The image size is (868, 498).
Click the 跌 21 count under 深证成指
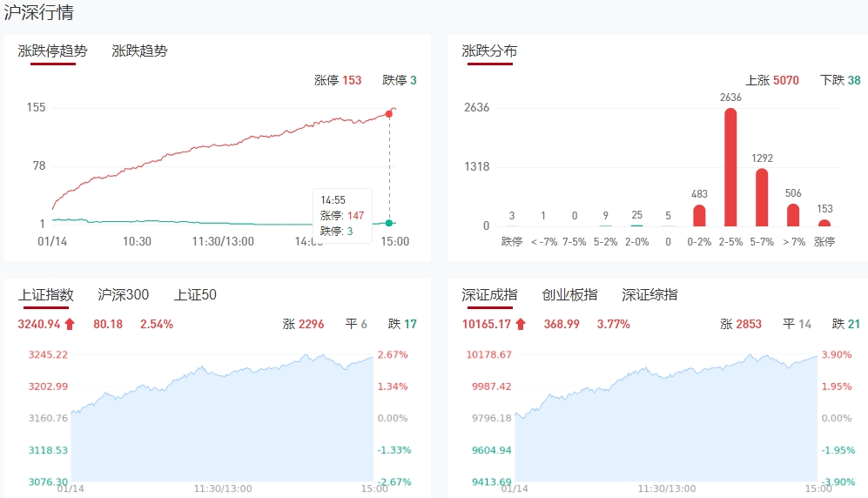point(846,324)
